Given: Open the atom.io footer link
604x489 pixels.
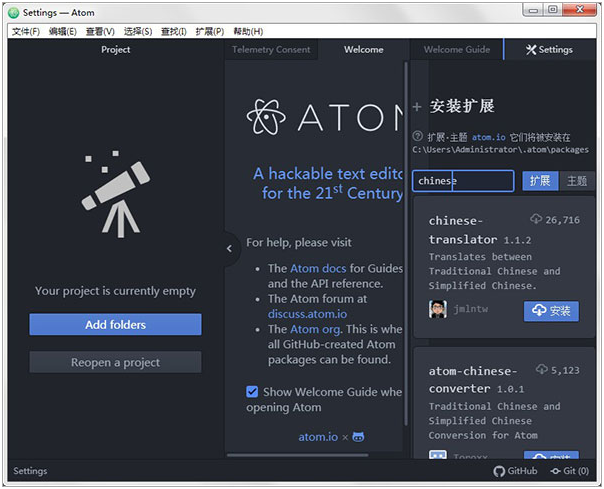Looking at the screenshot, I should [318, 437].
